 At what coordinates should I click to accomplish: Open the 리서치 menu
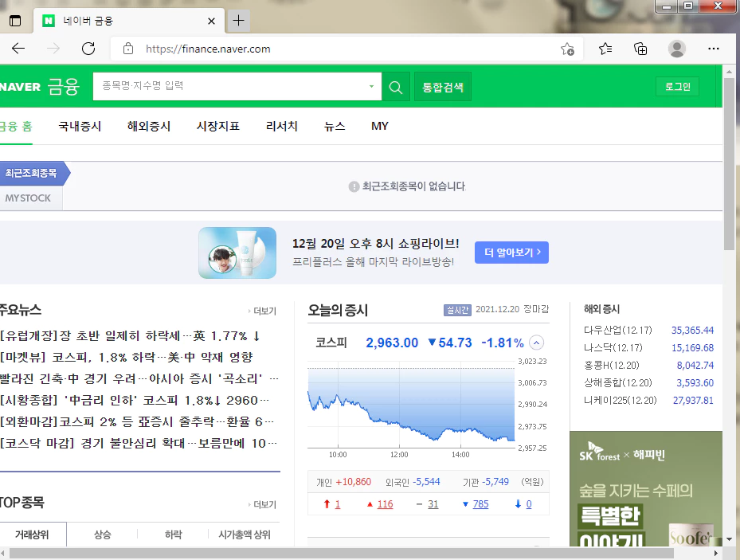[282, 127]
